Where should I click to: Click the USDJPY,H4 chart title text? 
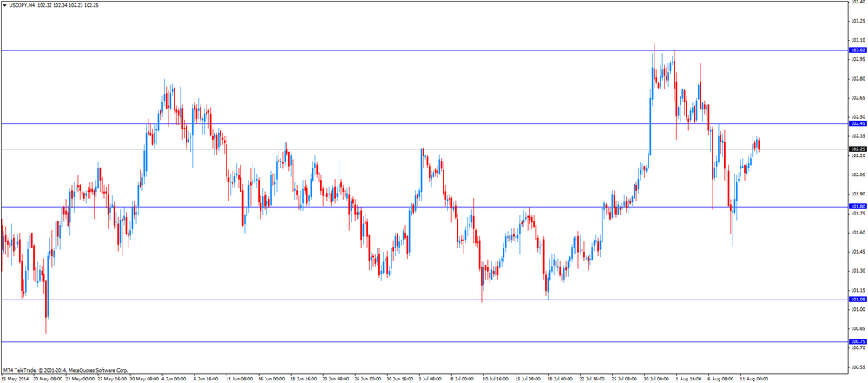tap(22, 4)
